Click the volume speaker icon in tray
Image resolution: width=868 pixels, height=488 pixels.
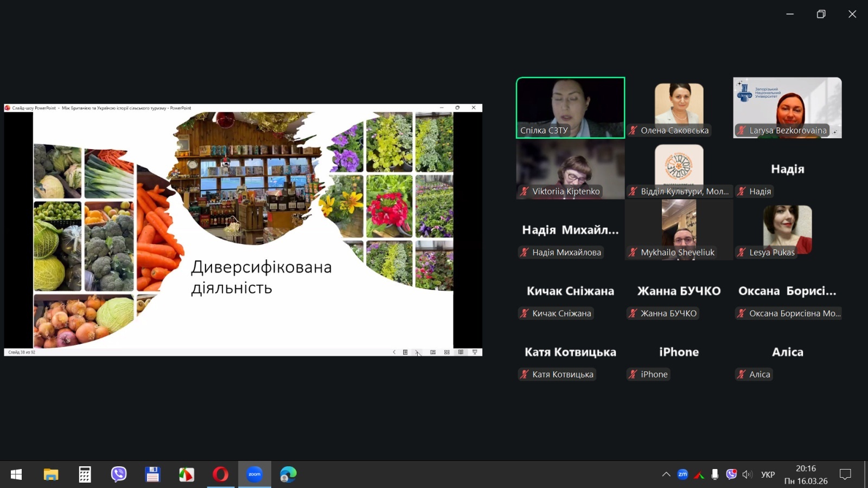748,474
